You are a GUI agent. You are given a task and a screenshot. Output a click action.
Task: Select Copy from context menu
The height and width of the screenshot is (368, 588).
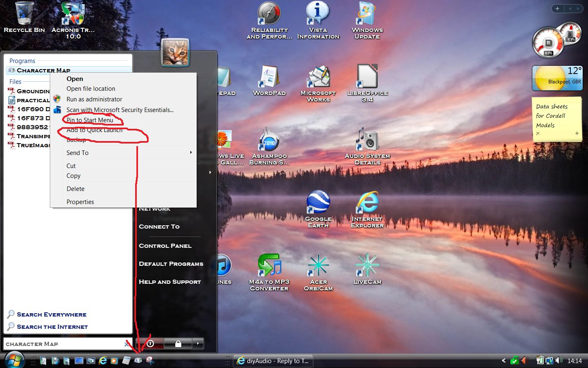pyautogui.click(x=73, y=175)
